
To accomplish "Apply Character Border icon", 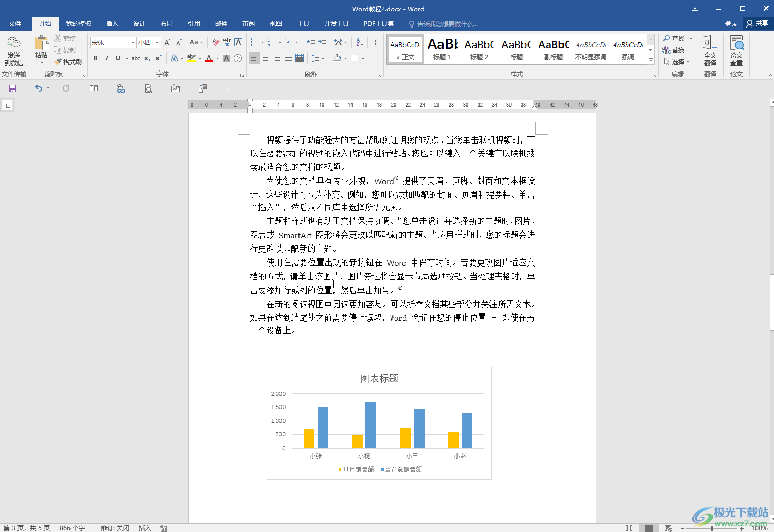I will [x=238, y=42].
